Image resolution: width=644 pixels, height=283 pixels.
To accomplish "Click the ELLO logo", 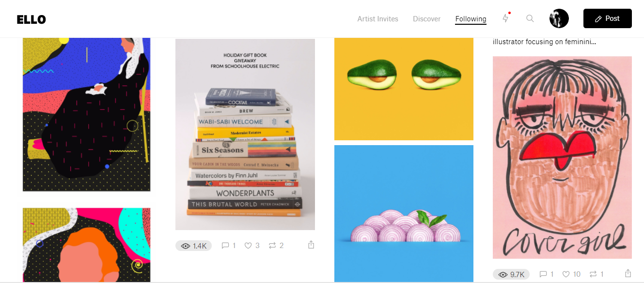I will pos(31,19).
